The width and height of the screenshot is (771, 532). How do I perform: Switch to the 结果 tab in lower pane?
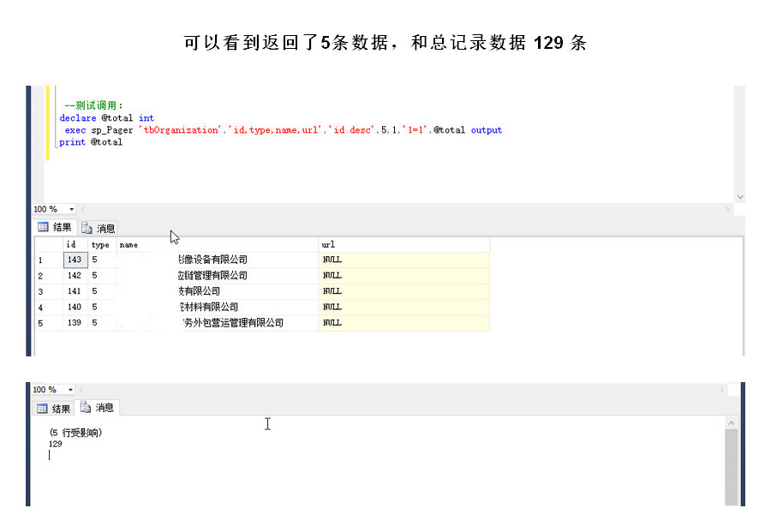pos(57,408)
